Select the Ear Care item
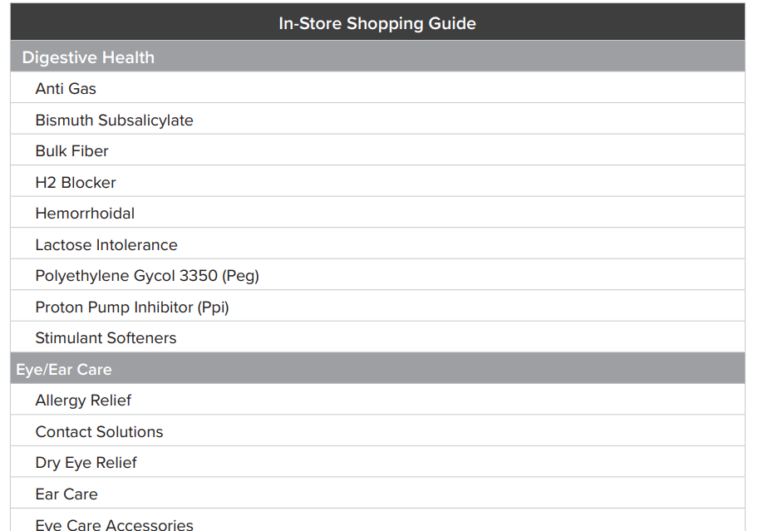This screenshot has height=531, width=768. pos(66,494)
